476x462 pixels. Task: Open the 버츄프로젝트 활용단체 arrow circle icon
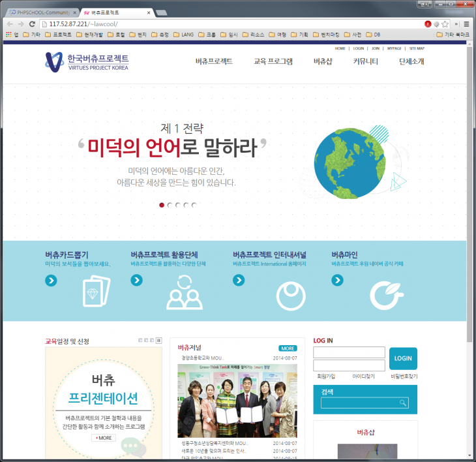[x=137, y=280]
